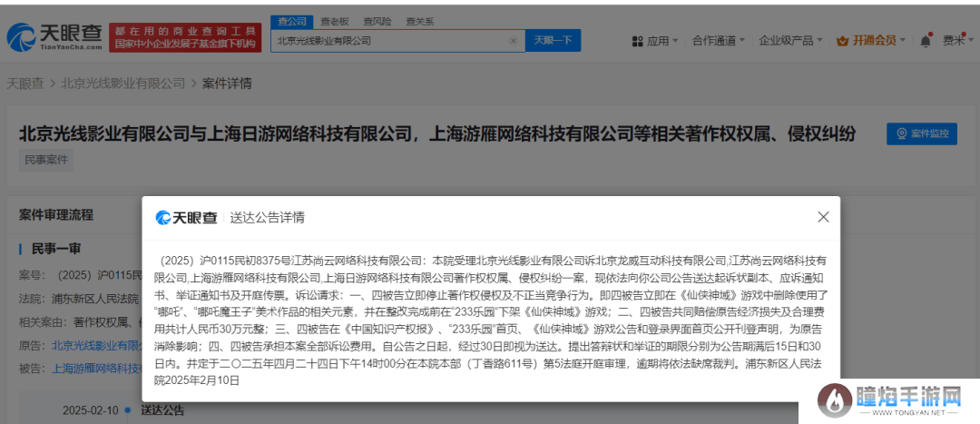This screenshot has height=424, width=980.
Task: Open the 费米 user account menu
Action: [957, 41]
